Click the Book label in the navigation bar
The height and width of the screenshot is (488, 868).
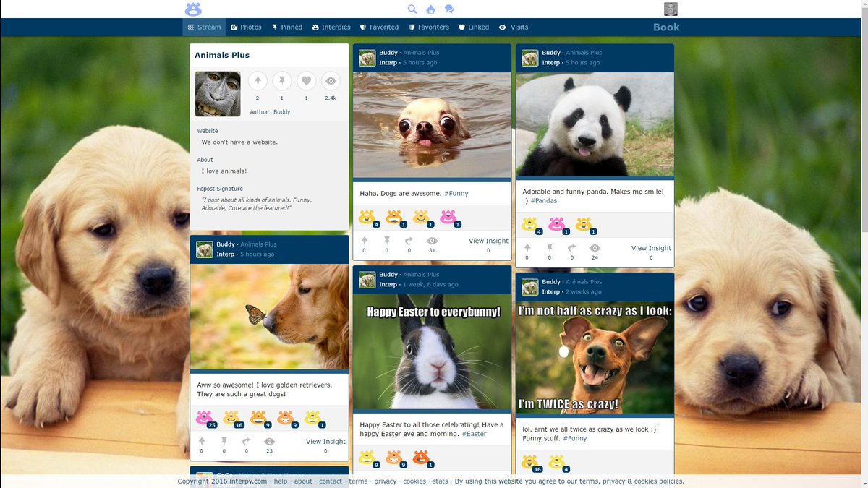click(666, 27)
